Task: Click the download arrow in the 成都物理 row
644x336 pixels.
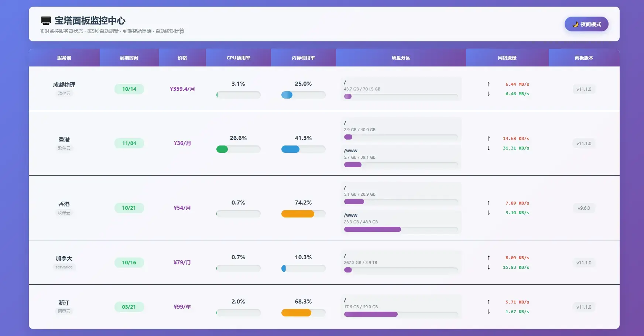Action: click(489, 94)
